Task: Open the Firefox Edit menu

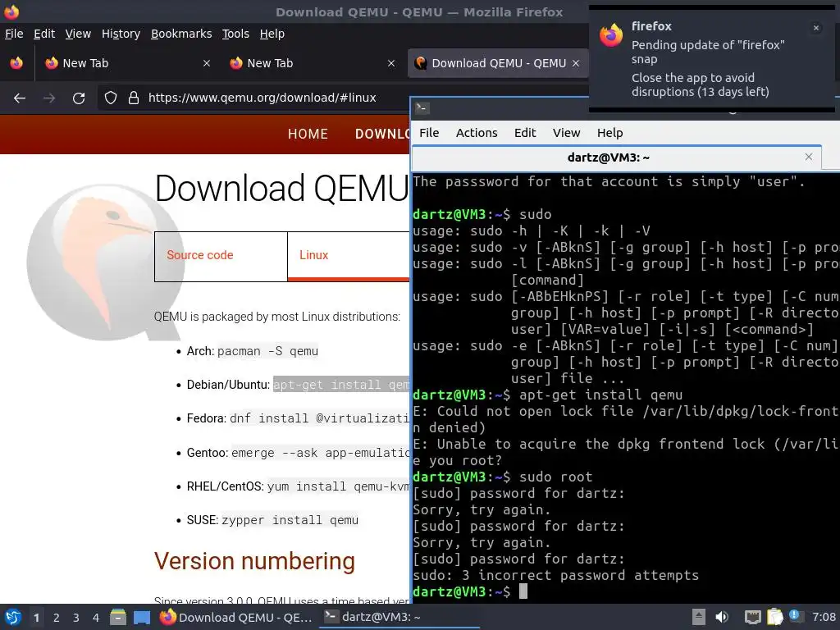Action: click(x=44, y=34)
